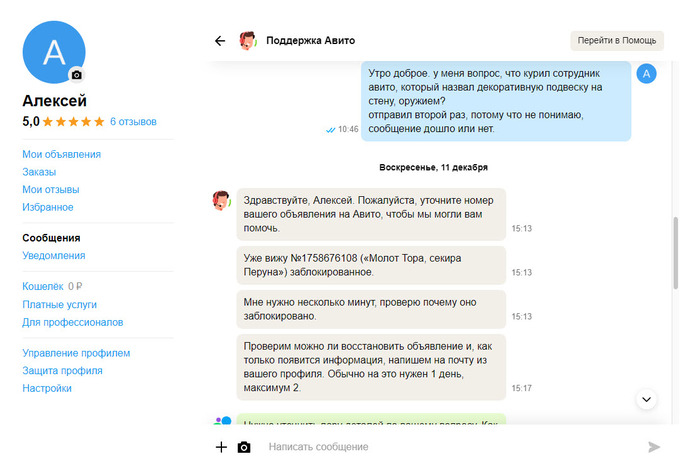The image size is (700, 471).
Task: Click the message 'Уже вижу №1758676108'
Action: coord(371,265)
